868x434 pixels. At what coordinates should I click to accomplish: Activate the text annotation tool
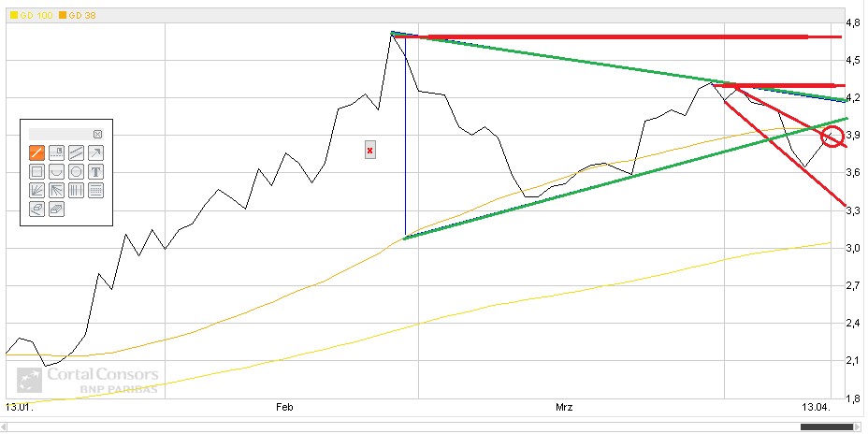(95, 171)
